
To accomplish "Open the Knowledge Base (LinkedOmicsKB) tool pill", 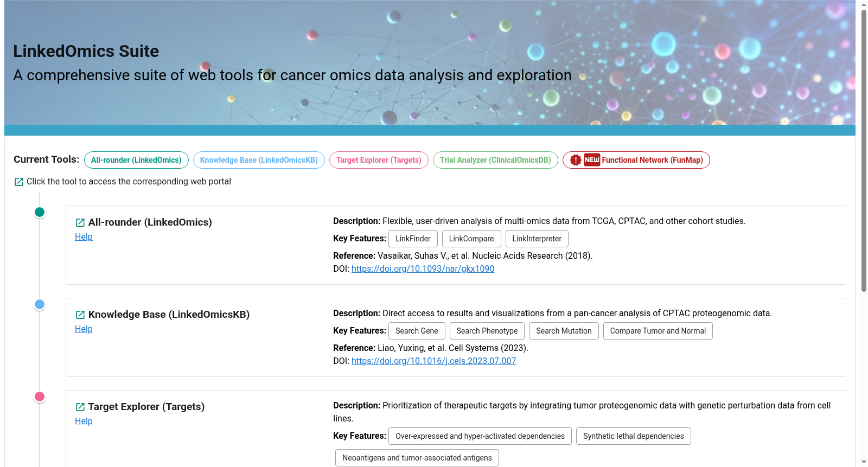I will point(259,160).
